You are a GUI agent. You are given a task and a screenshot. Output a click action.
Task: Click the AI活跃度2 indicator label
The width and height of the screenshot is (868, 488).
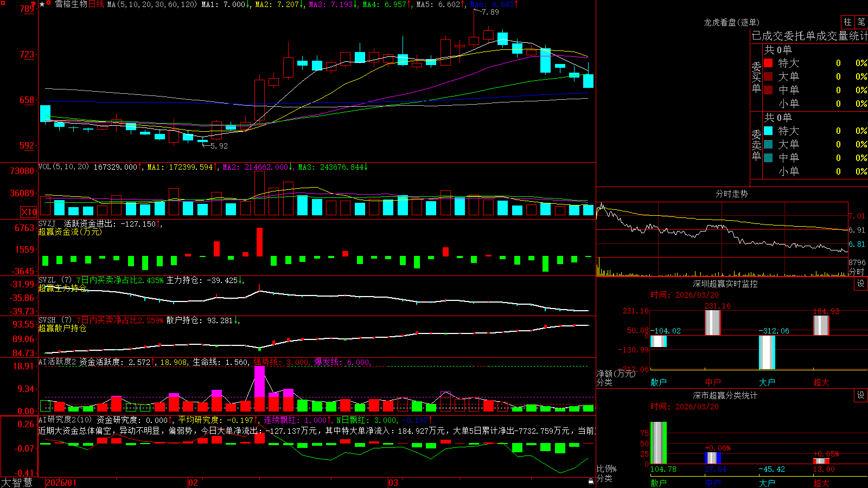(x=58, y=362)
